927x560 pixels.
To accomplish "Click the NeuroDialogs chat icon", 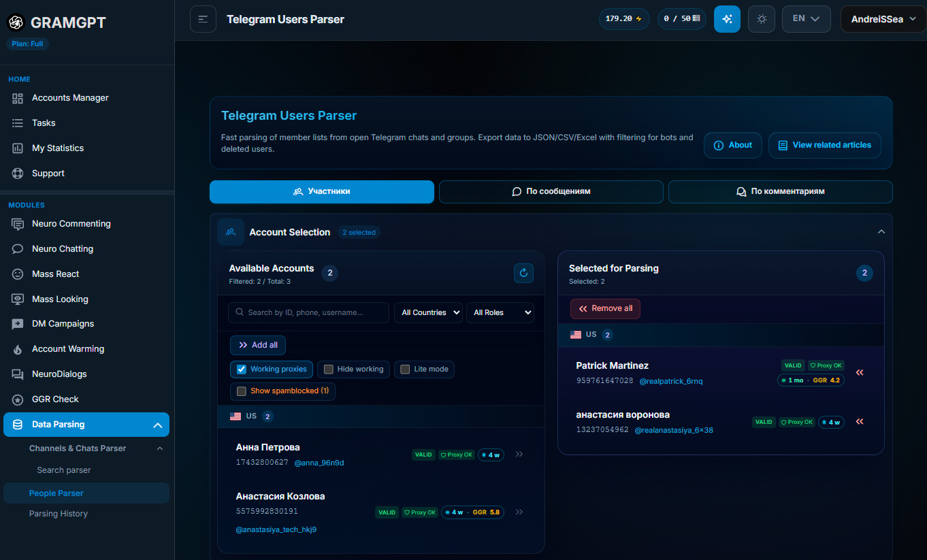I will (18, 374).
